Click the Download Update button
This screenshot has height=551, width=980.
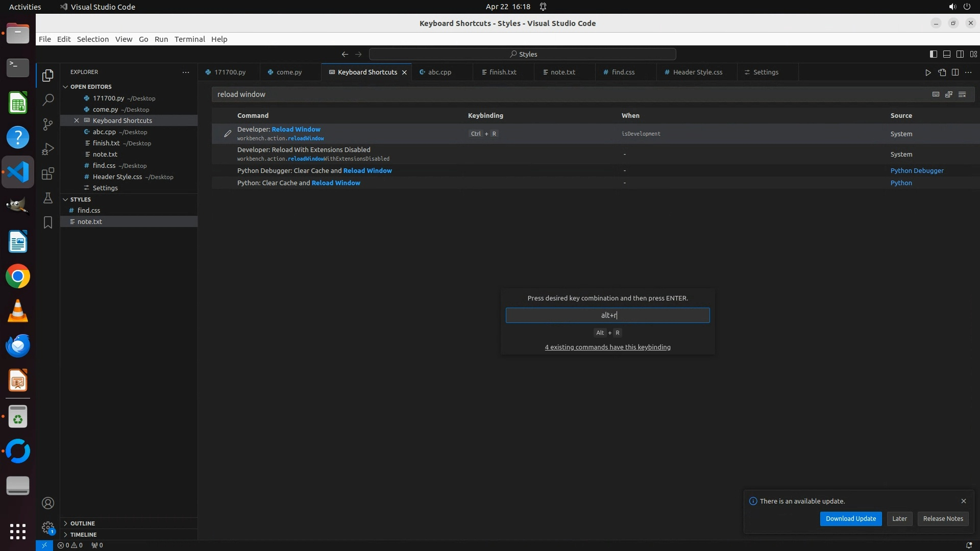click(x=850, y=519)
